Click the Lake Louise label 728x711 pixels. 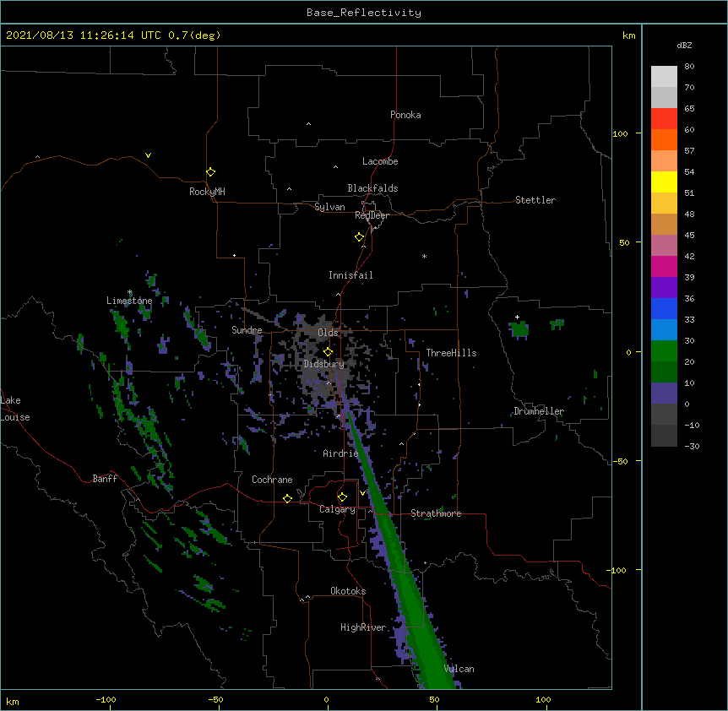(14, 409)
